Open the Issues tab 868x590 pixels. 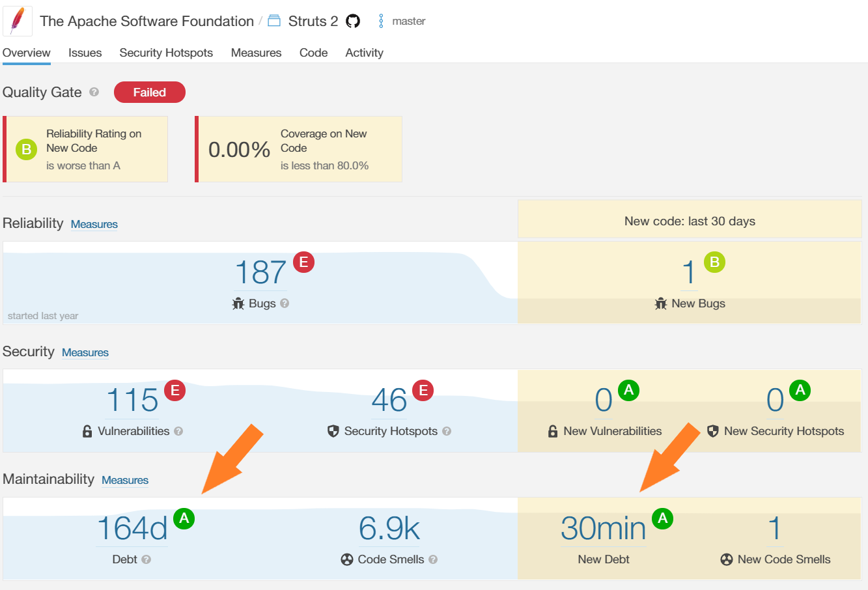tap(85, 53)
